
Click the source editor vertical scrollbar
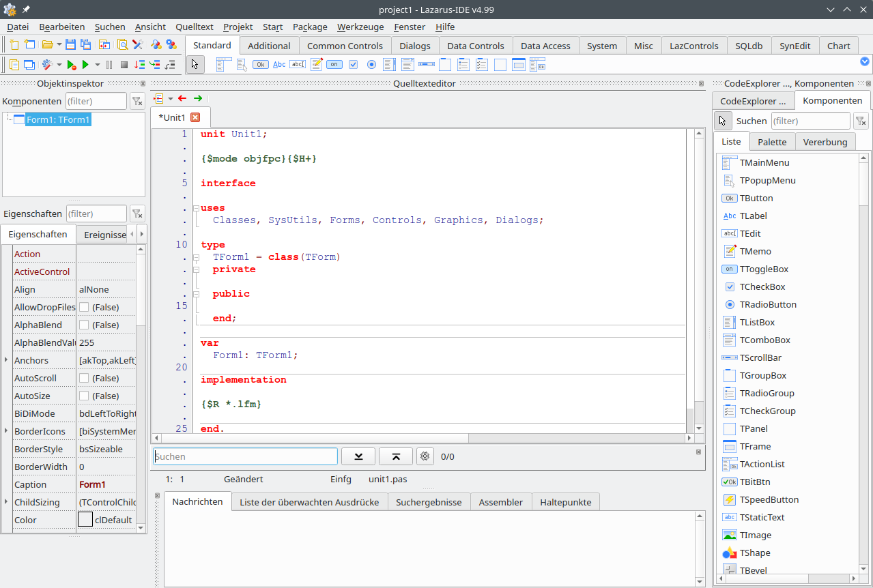pos(699,280)
